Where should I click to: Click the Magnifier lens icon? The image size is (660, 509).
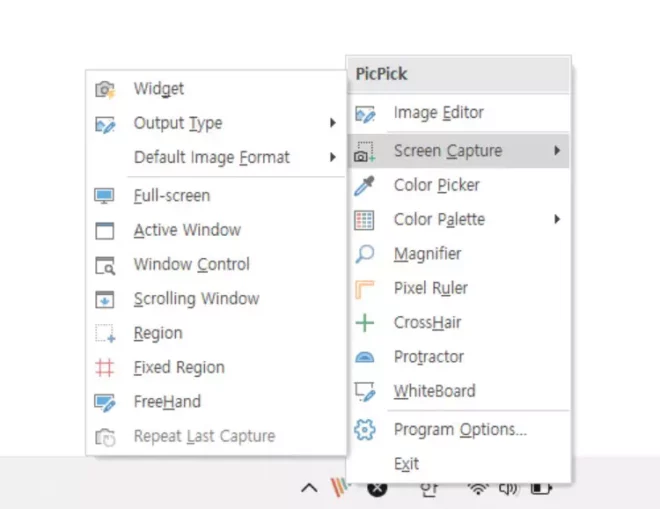coord(365,254)
